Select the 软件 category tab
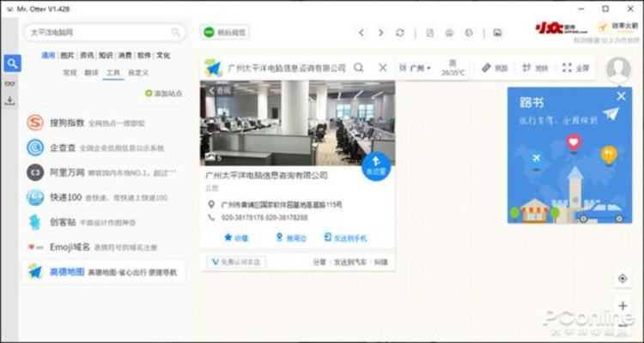Viewport: 644px width, 343px height. point(144,55)
